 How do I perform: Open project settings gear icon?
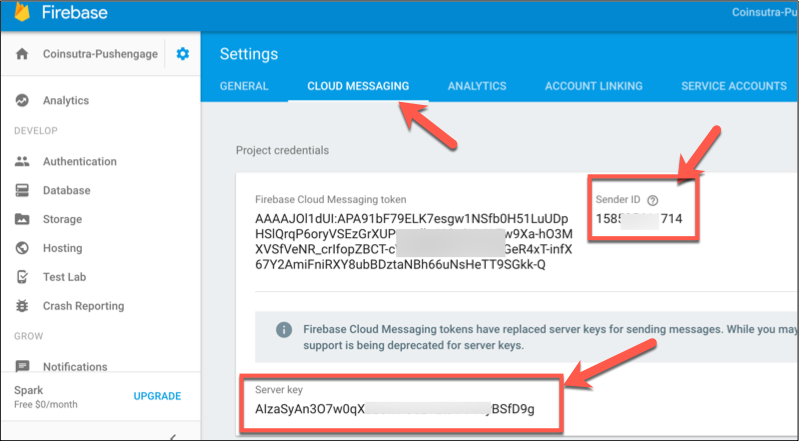tap(182, 54)
